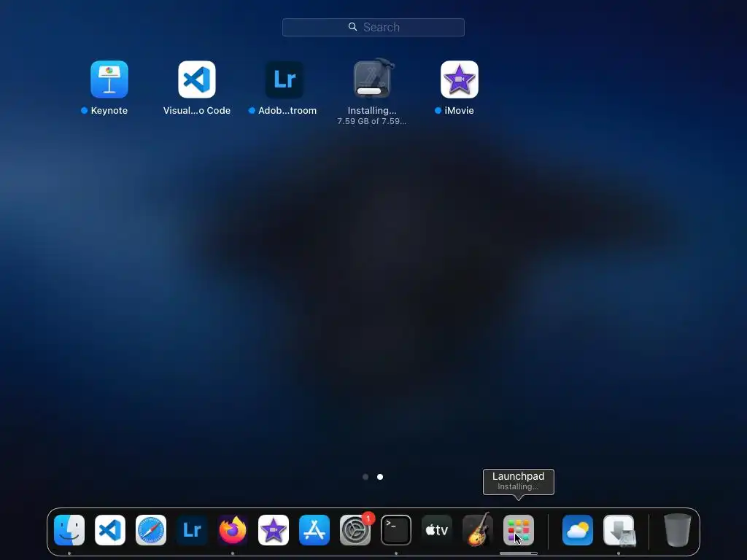Launch Firefox from the Dock
Image resolution: width=747 pixels, height=560 pixels.
coord(233,530)
